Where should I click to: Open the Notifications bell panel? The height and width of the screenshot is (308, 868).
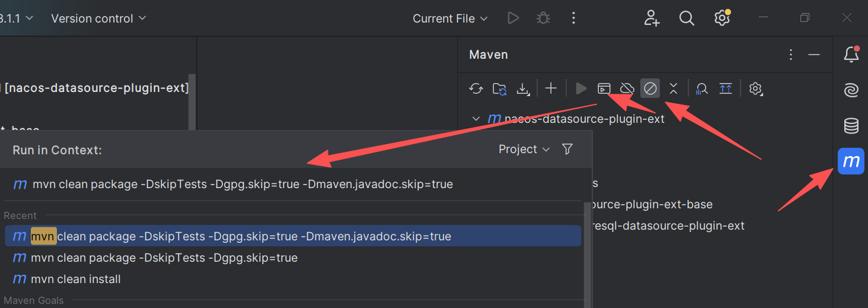[851, 55]
